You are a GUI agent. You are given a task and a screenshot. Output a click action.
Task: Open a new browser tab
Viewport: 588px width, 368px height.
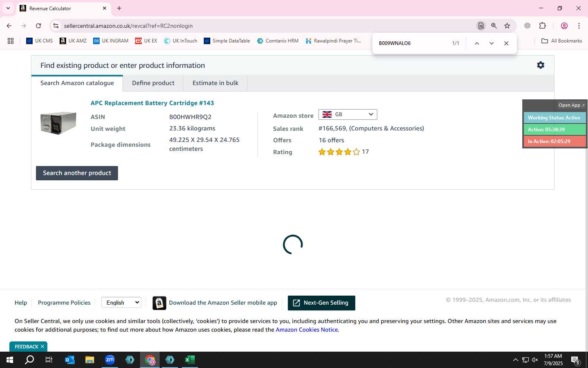click(119, 8)
